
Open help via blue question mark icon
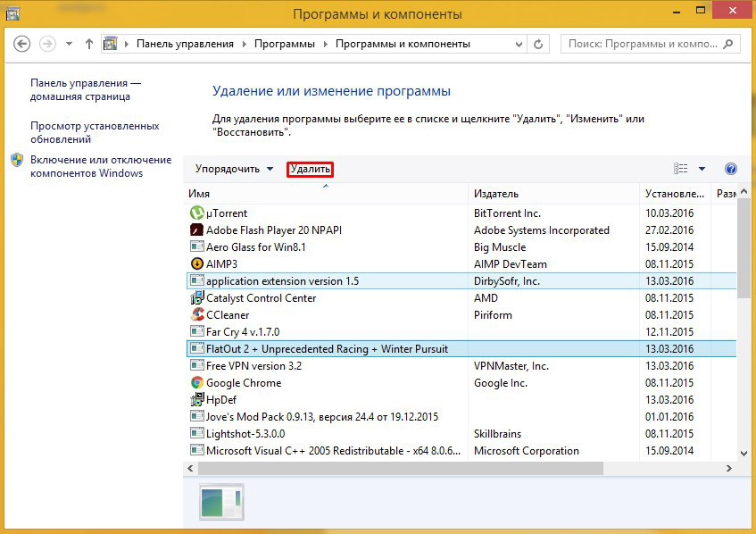coord(731,169)
